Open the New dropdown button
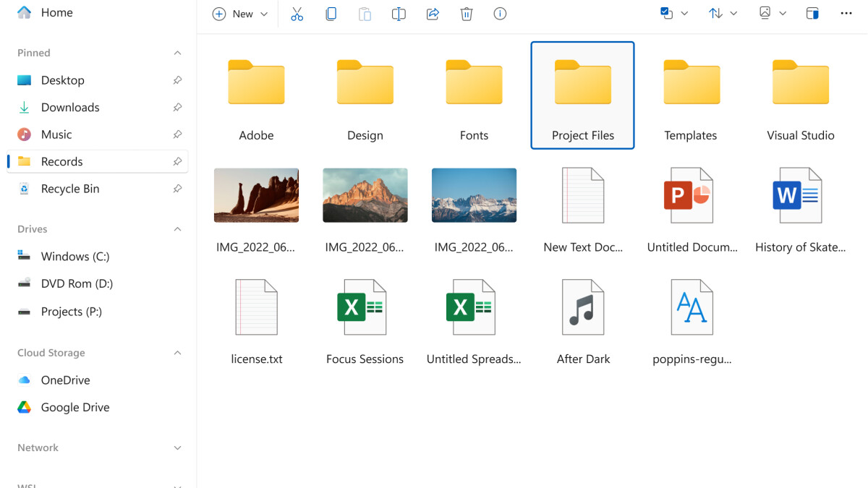The image size is (868, 488). pyautogui.click(x=240, y=14)
